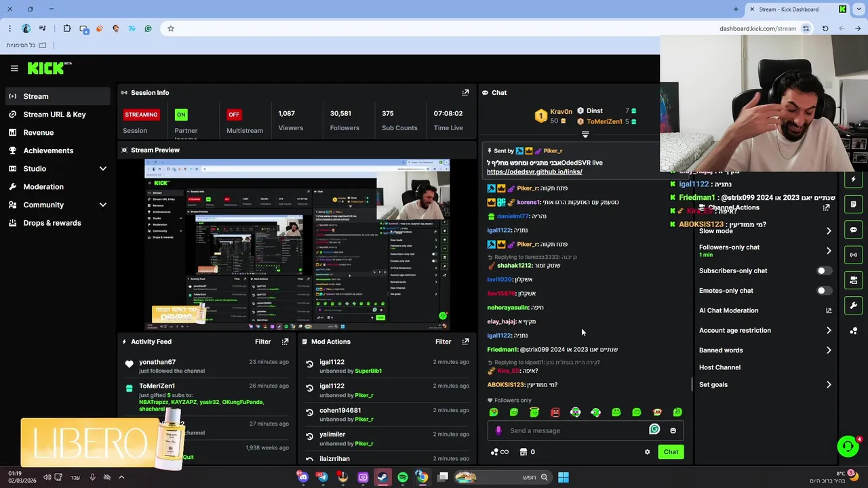Expand Set goals options

click(829, 385)
